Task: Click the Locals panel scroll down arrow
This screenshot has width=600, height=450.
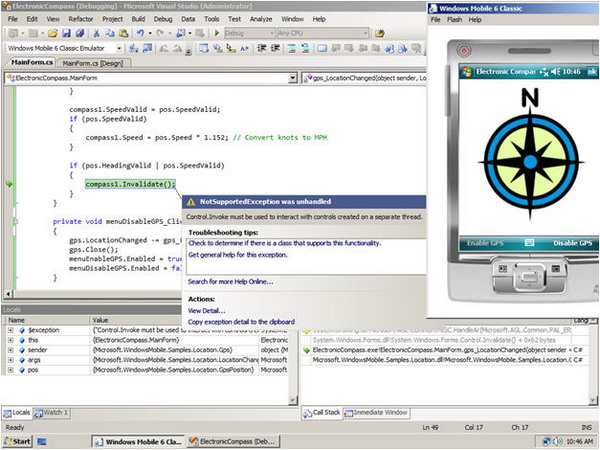Action: click(x=293, y=400)
